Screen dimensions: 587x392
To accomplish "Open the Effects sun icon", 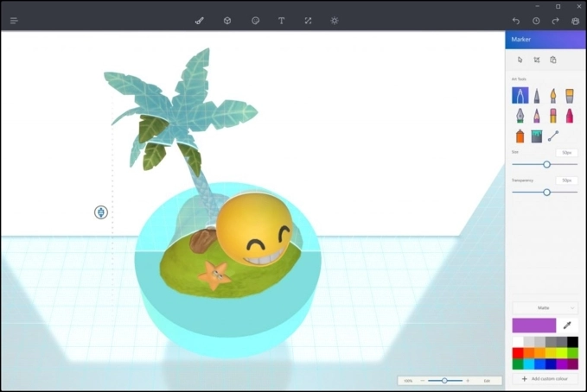I will coord(335,21).
